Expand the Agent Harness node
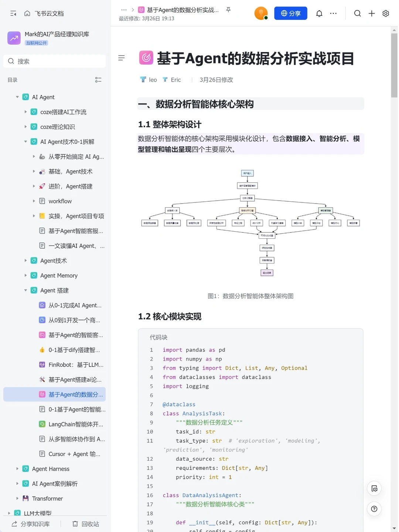399x532 pixels. tap(17, 468)
